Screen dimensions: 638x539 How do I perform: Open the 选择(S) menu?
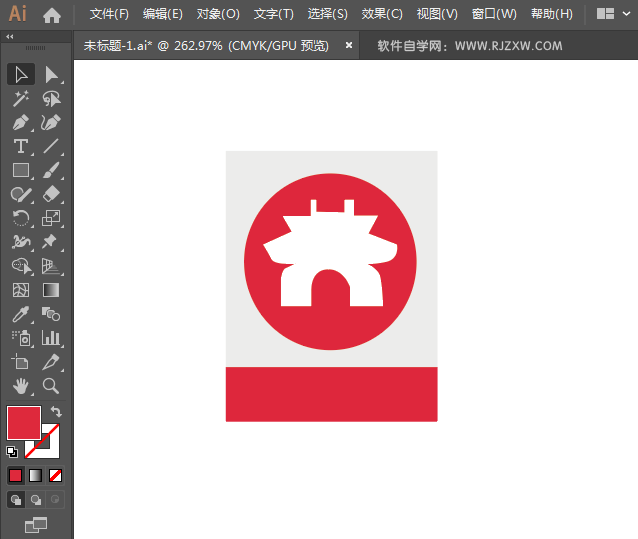coord(328,14)
